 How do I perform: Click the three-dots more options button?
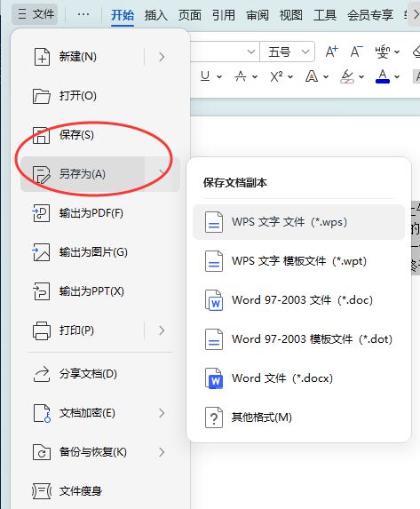tap(83, 14)
